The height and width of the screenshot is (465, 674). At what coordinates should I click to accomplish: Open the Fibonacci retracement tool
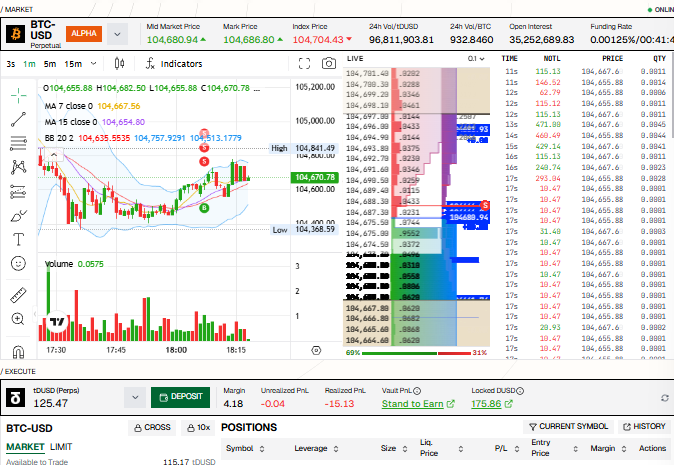coord(18,143)
